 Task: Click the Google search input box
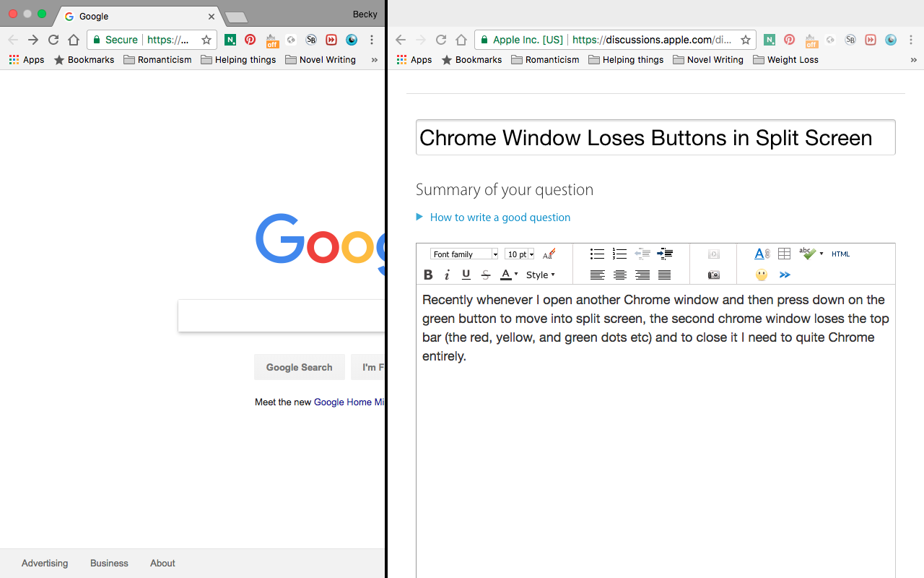point(282,316)
